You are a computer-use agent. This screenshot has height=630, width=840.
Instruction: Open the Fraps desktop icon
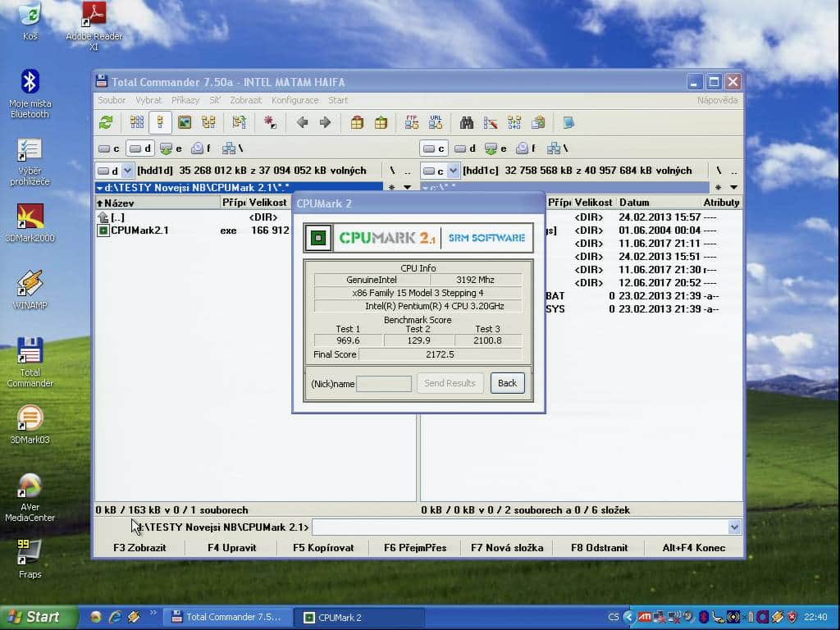[30, 559]
